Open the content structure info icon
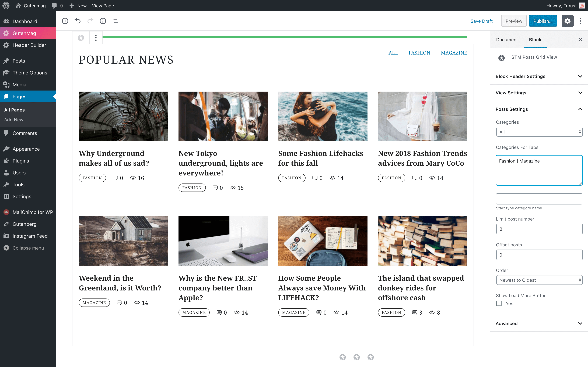This screenshot has height=367, width=588. coord(103,21)
